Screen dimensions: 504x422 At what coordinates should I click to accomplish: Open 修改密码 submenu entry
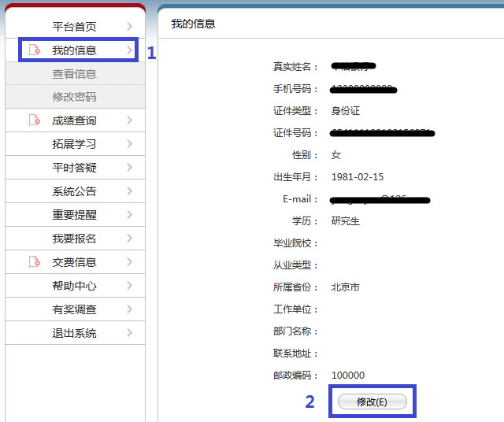[76, 97]
